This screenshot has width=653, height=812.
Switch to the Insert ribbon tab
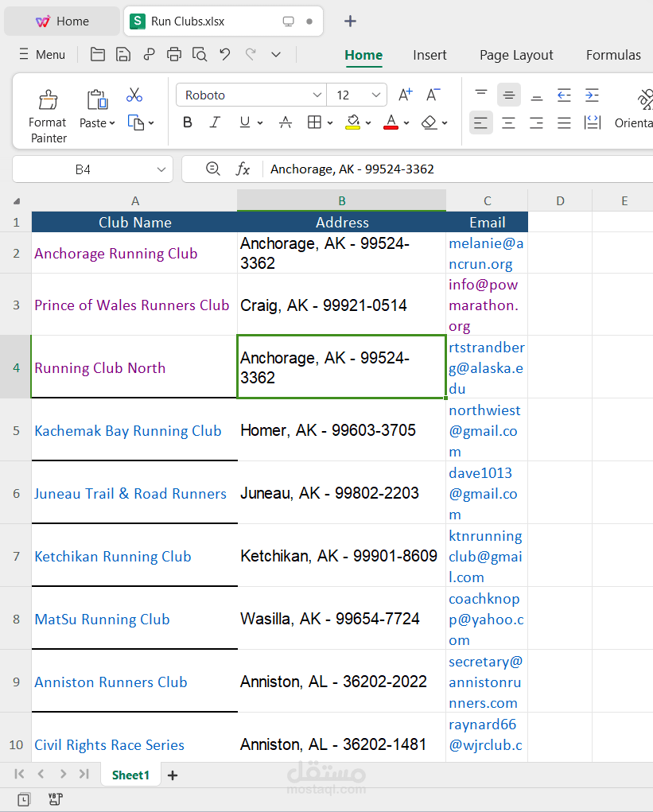tap(430, 55)
